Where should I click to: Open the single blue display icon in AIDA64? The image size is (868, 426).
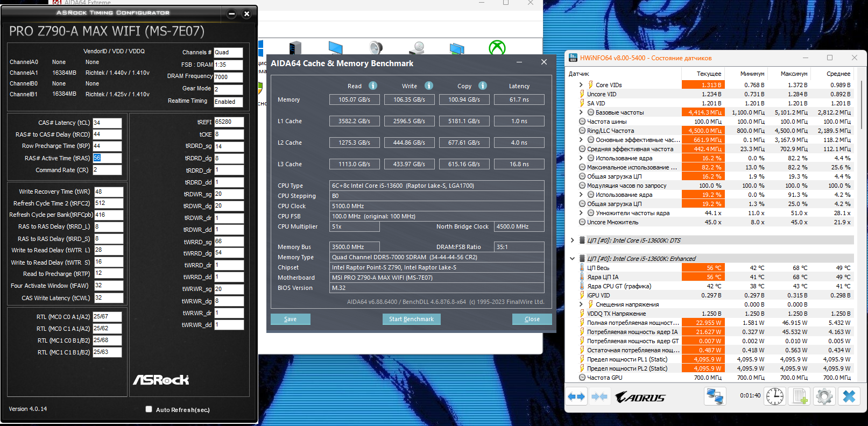coord(336,48)
